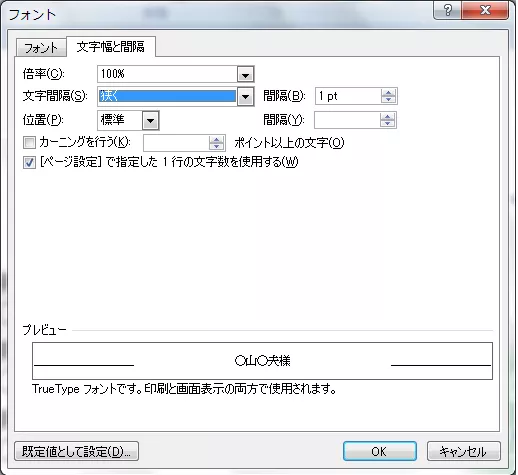Switch to the フォント tab

click(x=41, y=48)
